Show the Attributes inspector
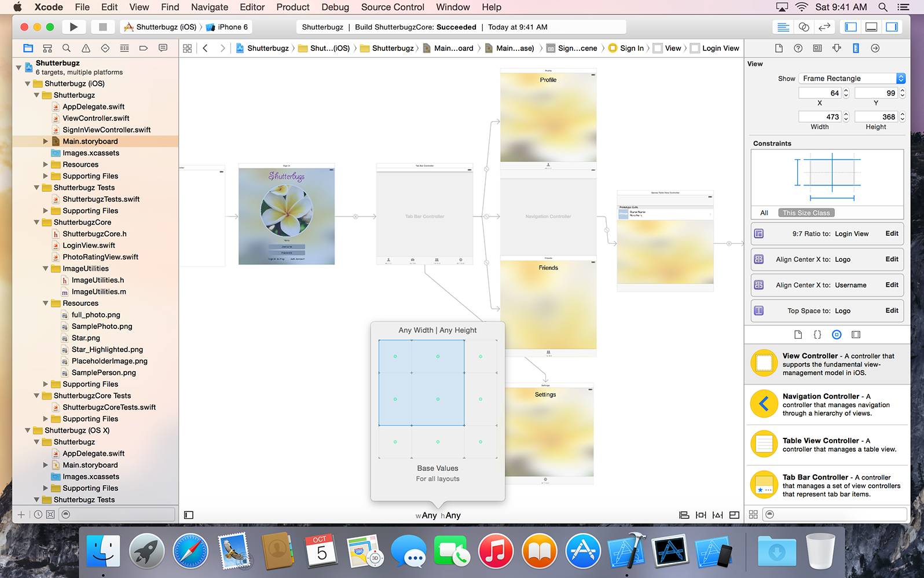 click(837, 48)
